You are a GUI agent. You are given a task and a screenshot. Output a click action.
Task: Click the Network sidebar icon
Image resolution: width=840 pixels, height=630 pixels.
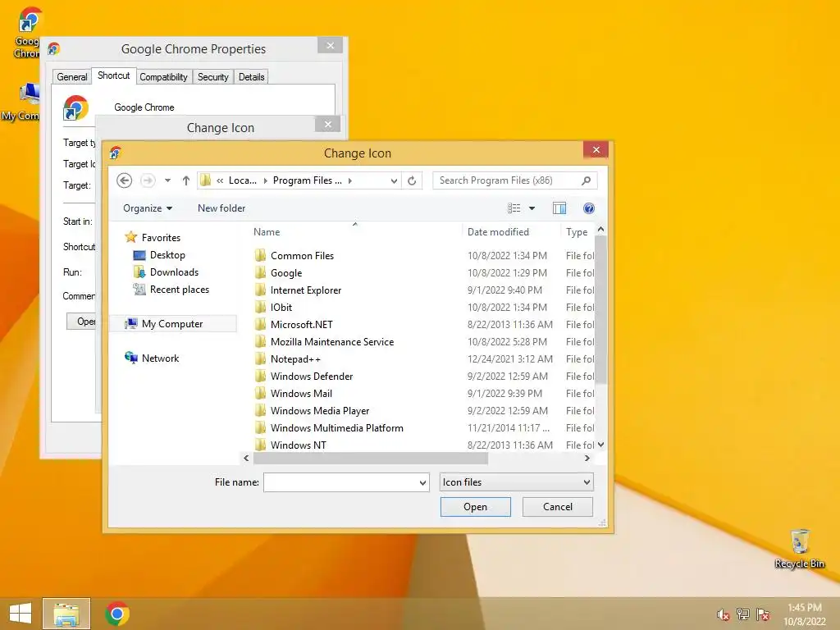click(130, 358)
